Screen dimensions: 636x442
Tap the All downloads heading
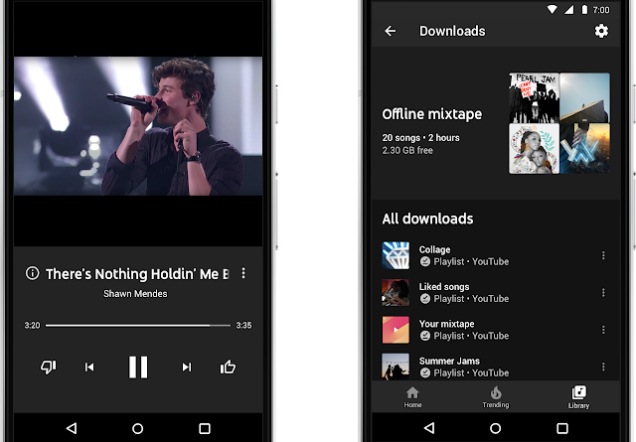click(428, 219)
